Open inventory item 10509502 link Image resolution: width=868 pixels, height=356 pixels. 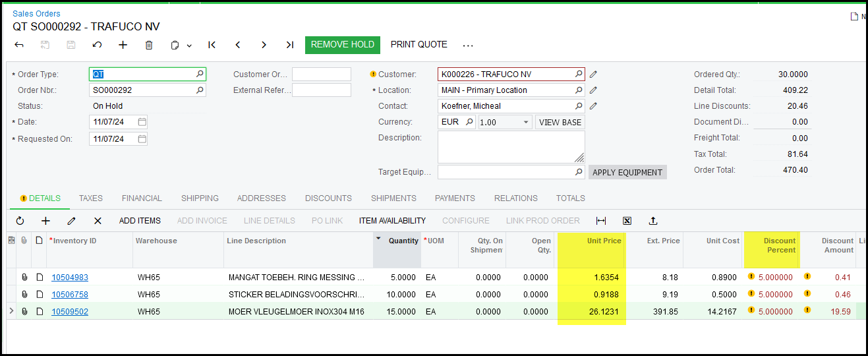[70, 312]
